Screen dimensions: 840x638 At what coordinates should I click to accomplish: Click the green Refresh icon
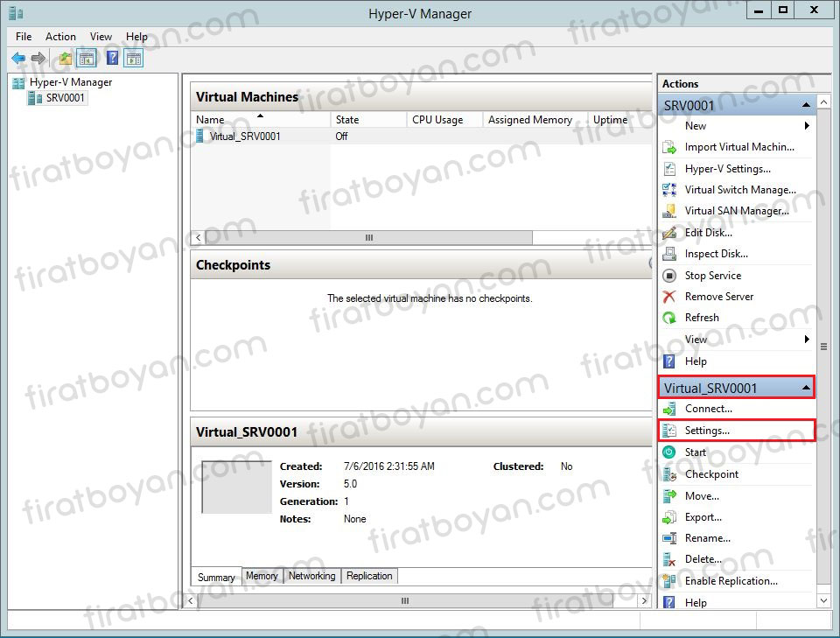pyautogui.click(x=669, y=318)
